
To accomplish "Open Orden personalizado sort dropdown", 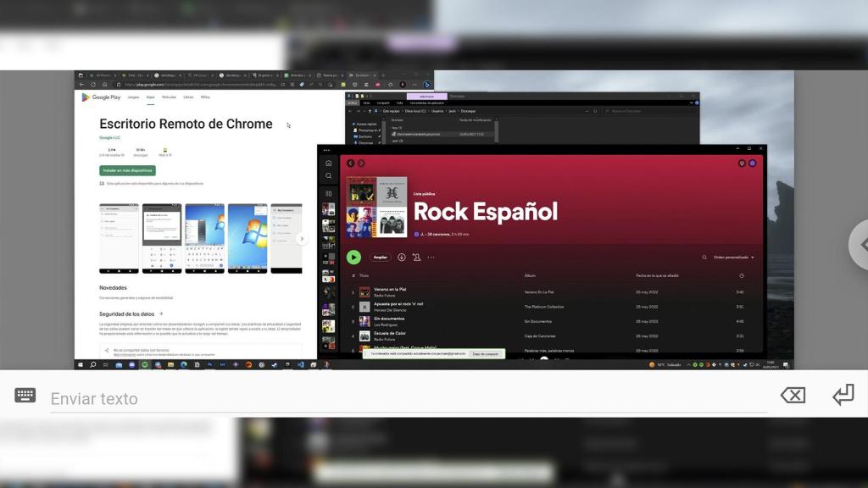I will (733, 258).
